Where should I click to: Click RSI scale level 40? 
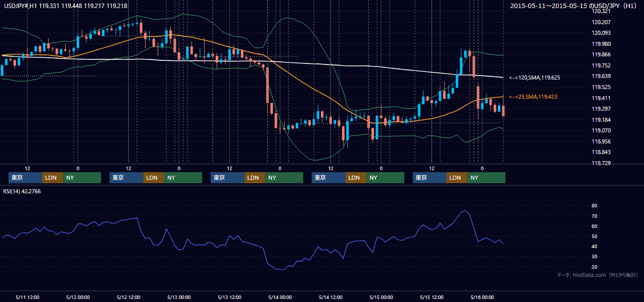pyautogui.click(x=595, y=246)
